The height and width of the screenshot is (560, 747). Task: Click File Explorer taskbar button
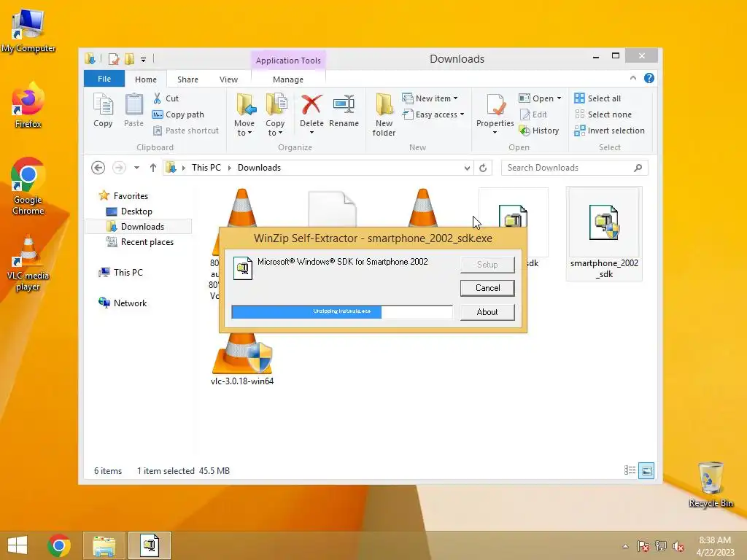(x=104, y=545)
